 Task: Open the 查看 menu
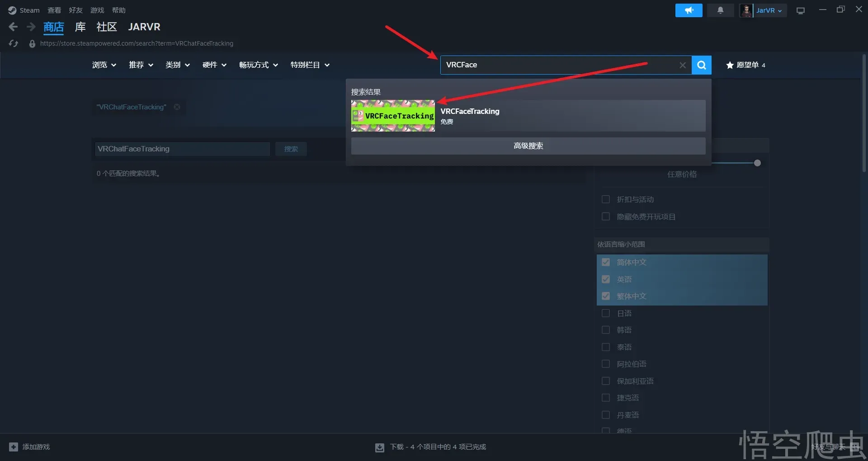(54, 10)
